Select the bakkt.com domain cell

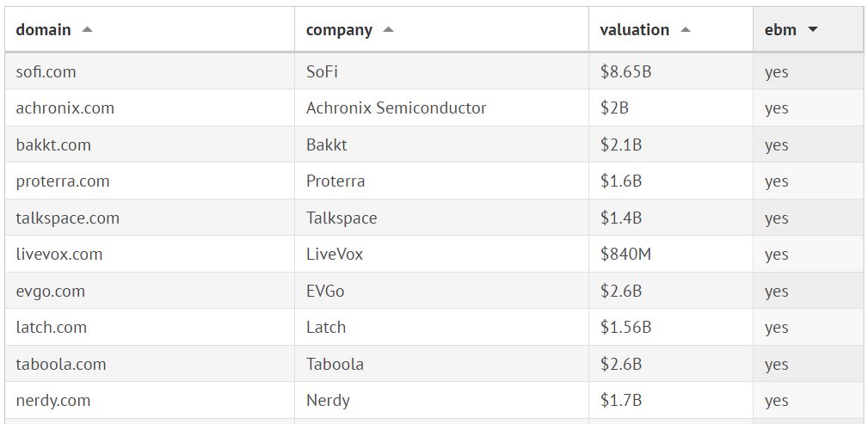53,145
